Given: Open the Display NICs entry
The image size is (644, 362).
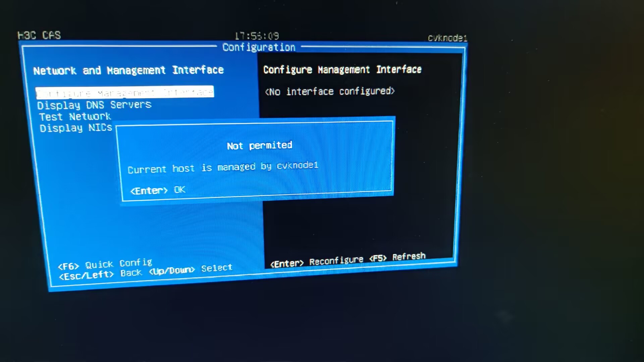Looking at the screenshot, I should [76, 128].
